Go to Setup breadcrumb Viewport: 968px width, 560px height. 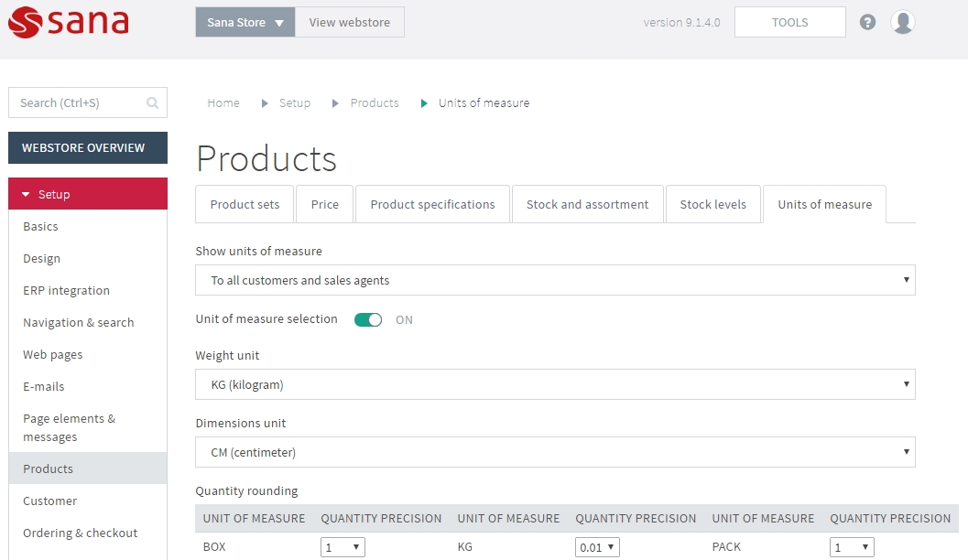295,103
